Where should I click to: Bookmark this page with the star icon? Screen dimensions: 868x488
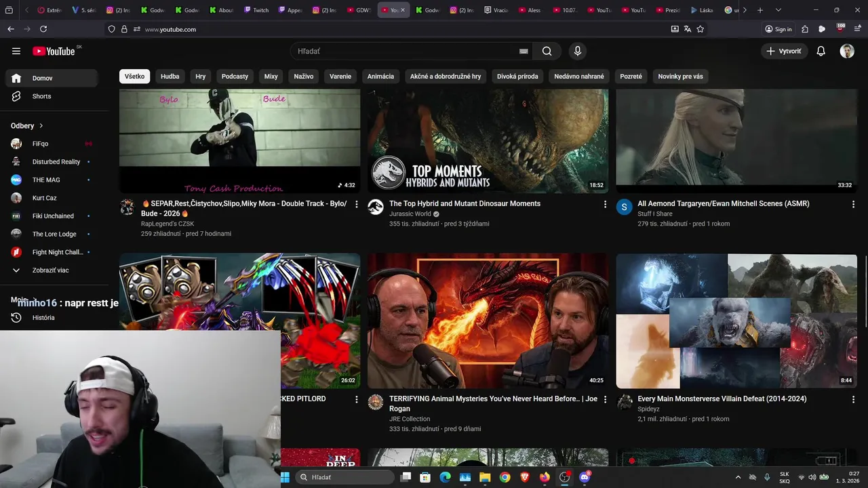pos(701,29)
